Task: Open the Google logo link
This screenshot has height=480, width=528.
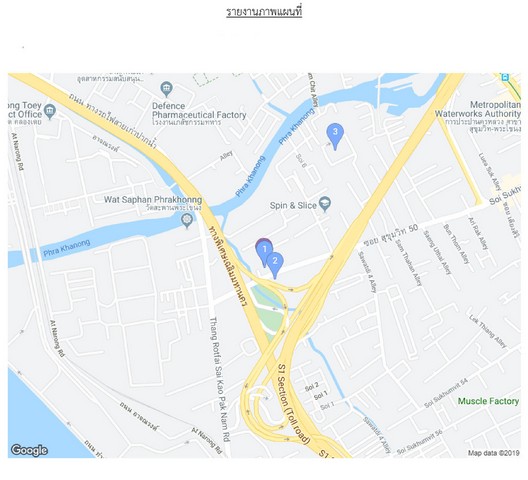Action: [x=29, y=450]
